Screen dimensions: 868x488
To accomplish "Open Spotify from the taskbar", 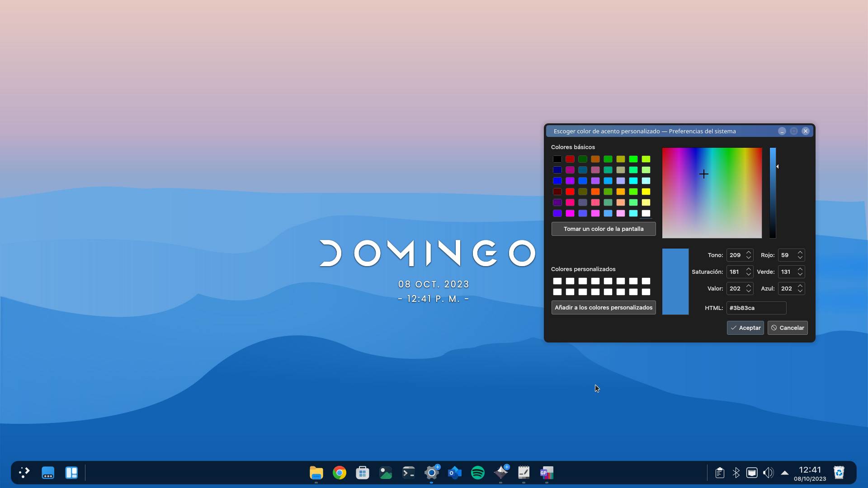I will [x=478, y=473].
